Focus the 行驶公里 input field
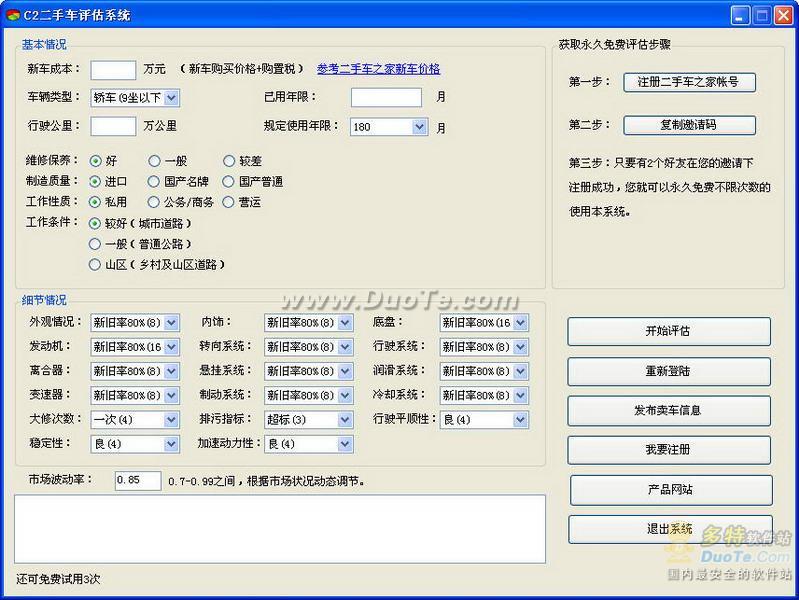This screenshot has height=600, width=799. (113, 126)
